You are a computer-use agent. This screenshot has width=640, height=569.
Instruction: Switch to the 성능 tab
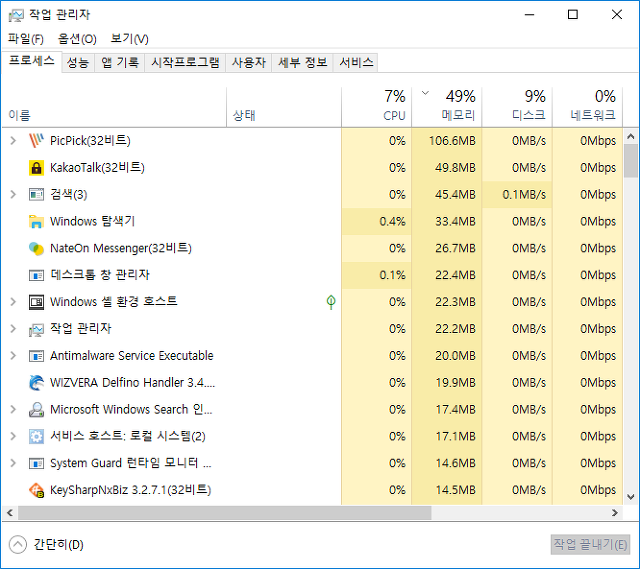(x=78, y=63)
